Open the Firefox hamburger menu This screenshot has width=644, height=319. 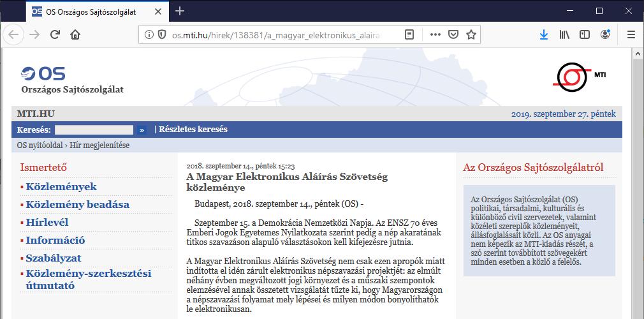(x=631, y=34)
